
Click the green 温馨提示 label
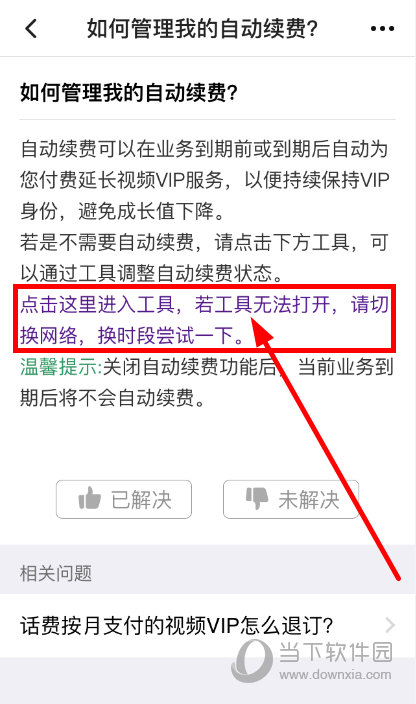point(61,367)
